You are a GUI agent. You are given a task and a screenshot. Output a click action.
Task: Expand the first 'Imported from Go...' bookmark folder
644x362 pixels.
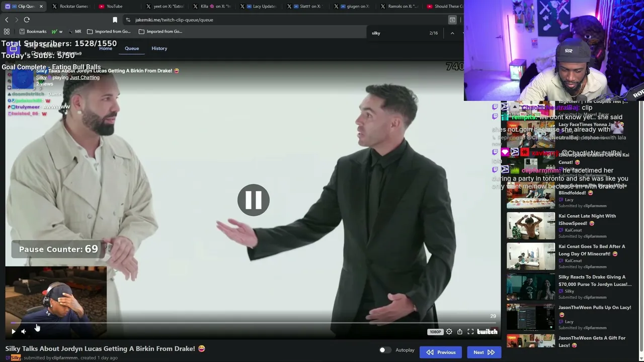108,31
